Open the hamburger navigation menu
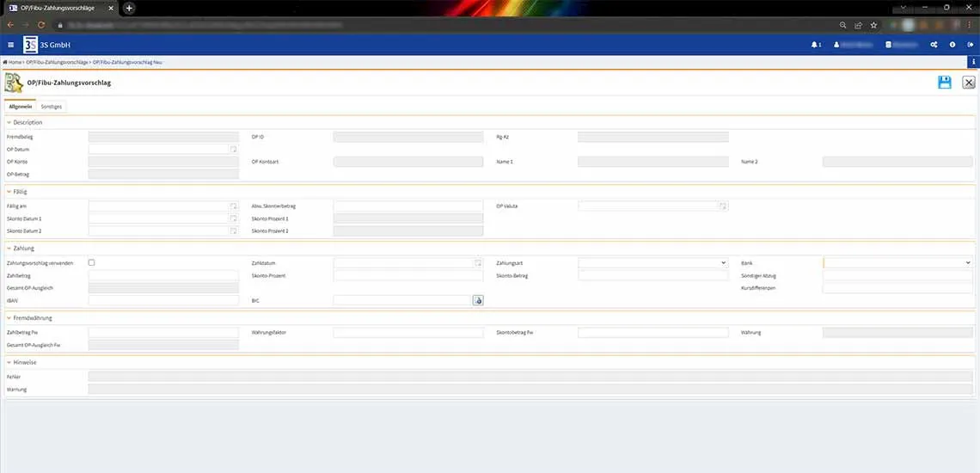This screenshot has width=980, height=473. pos(10,45)
